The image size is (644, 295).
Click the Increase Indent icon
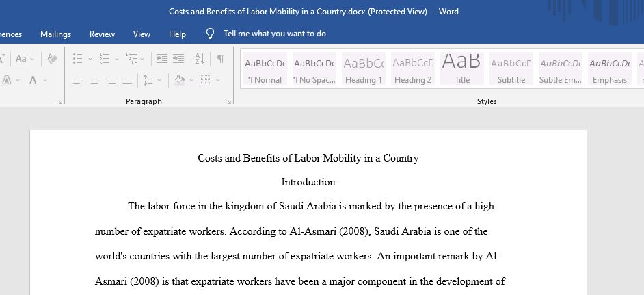[178, 59]
